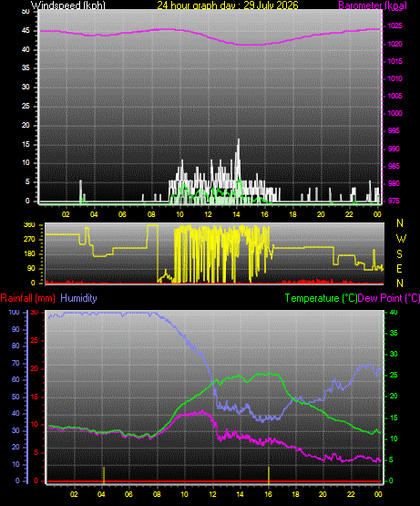This screenshot has width=420, height=506.
Task: Click the 12 hour tick on windspeed graph
Action: tap(208, 214)
